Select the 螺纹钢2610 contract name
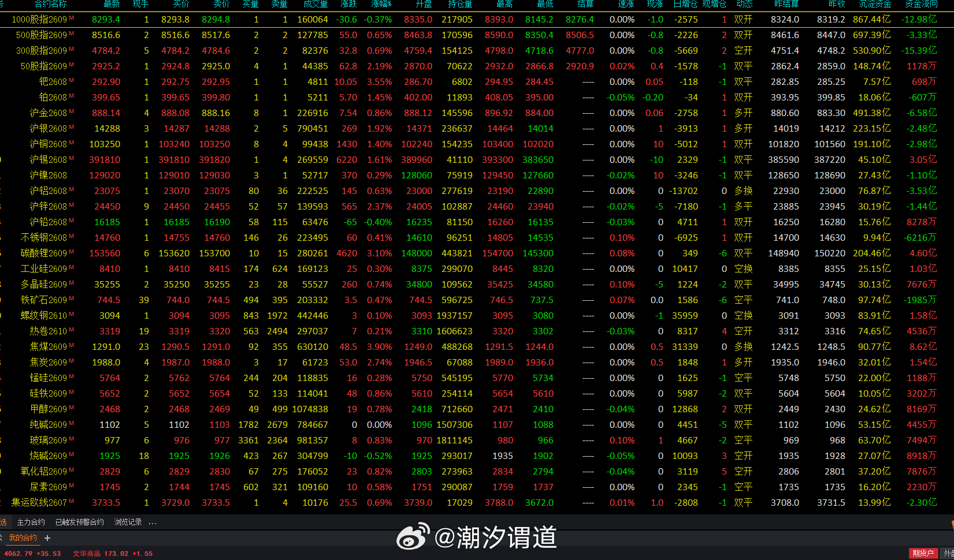Viewport: 954px width, 560px height. tap(44, 316)
